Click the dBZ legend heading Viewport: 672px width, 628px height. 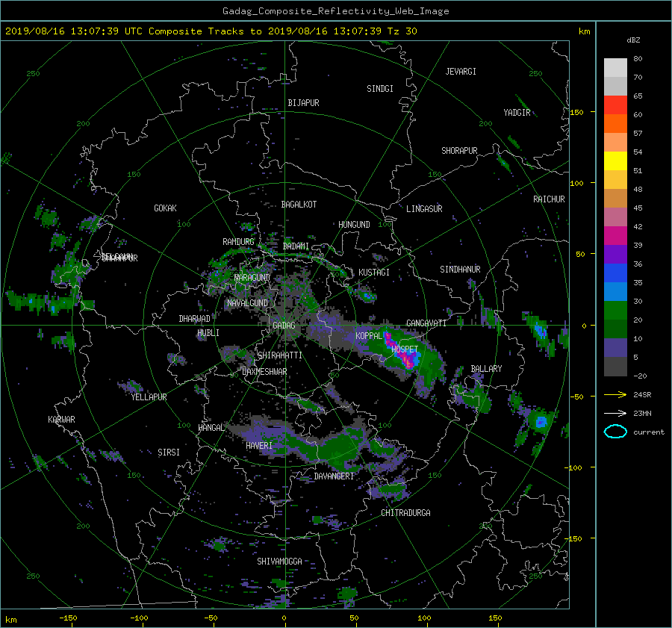(x=633, y=40)
